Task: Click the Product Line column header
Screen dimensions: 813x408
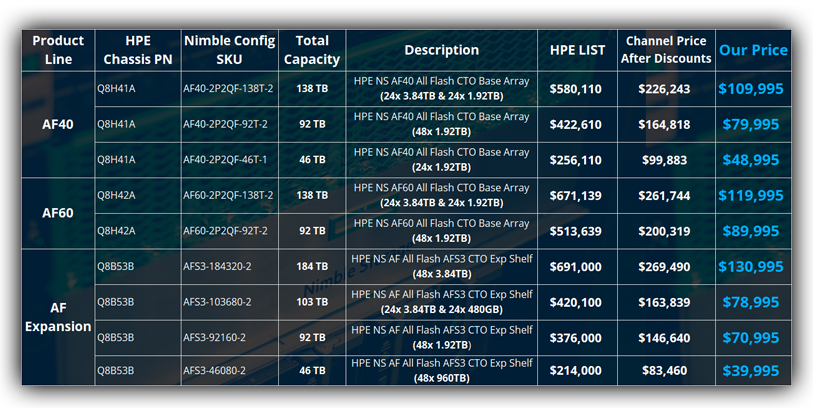Action: coord(58,50)
